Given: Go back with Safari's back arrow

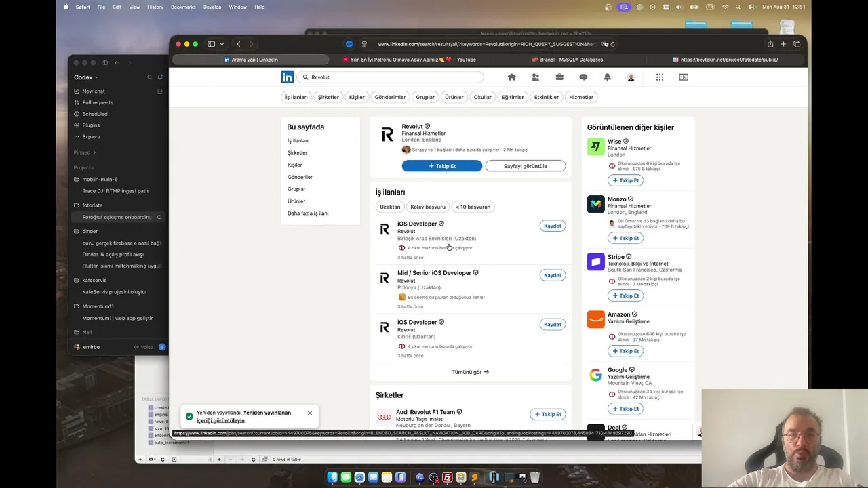Looking at the screenshot, I should tap(238, 44).
